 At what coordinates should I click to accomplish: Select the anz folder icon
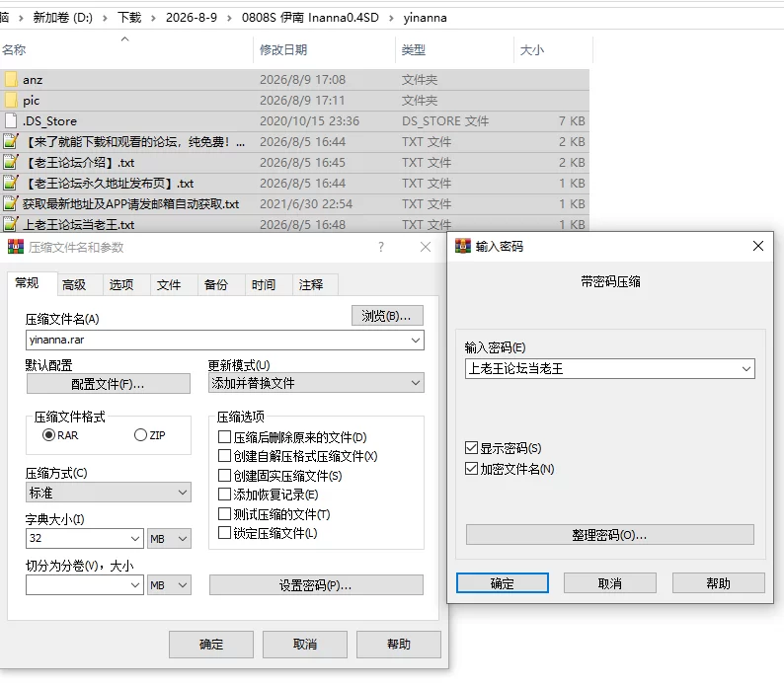coord(11,80)
